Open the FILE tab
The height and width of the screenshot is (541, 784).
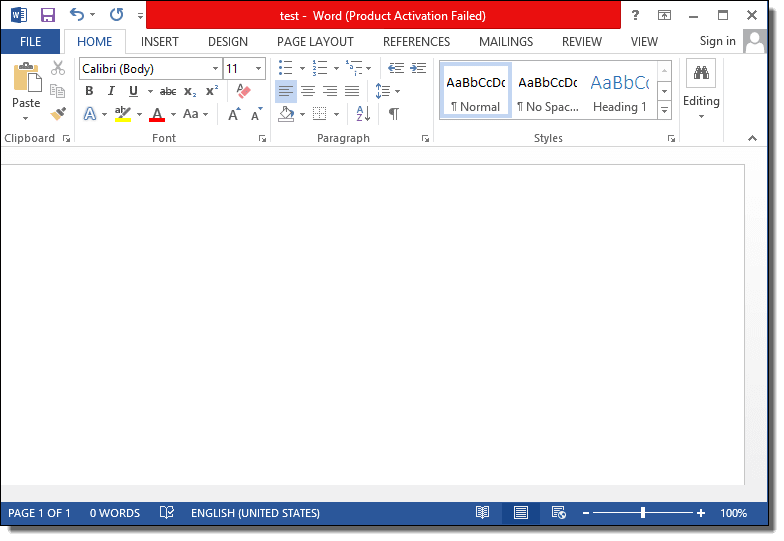pos(30,42)
